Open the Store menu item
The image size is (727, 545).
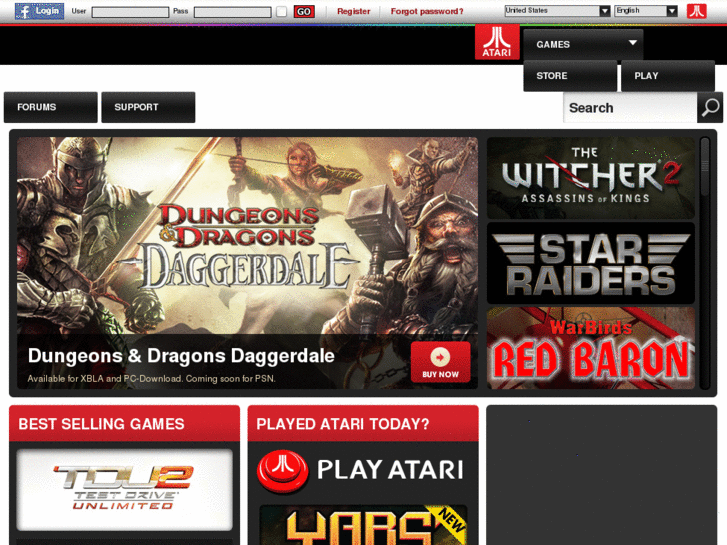click(570, 76)
